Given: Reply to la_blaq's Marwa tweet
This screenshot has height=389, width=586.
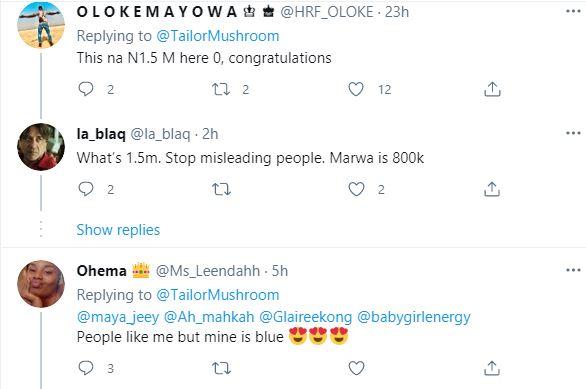Looking at the screenshot, I should (x=86, y=189).
